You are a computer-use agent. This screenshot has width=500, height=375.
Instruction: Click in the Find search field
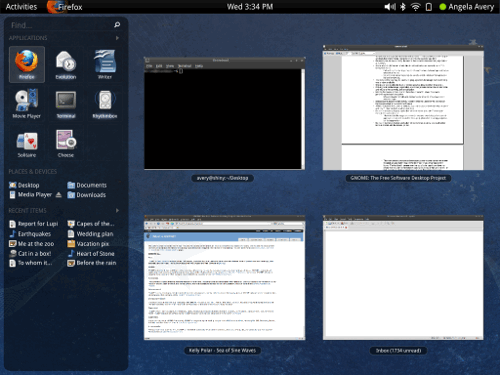pyautogui.click(x=66, y=25)
